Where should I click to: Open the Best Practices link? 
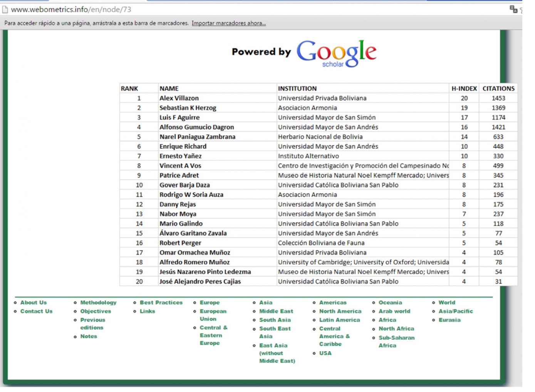point(161,303)
